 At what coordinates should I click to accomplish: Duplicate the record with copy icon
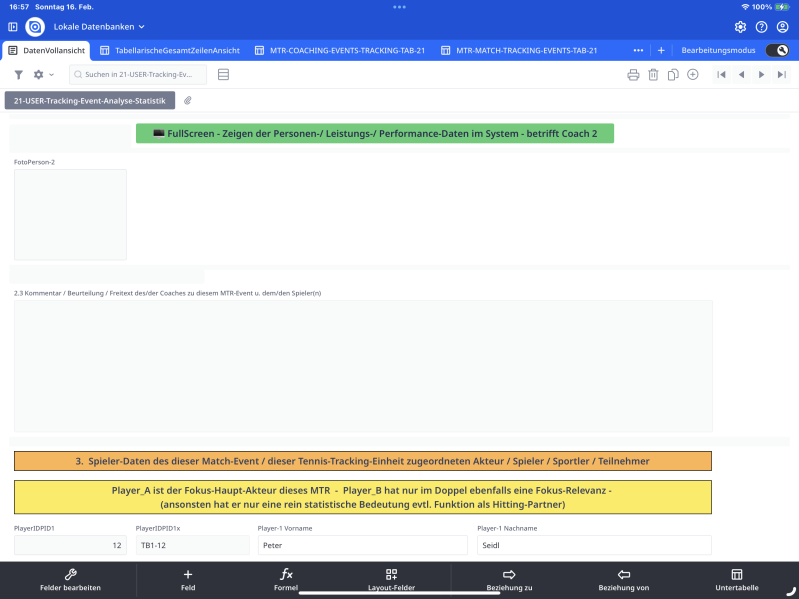pyautogui.click(x=673, y=75)
